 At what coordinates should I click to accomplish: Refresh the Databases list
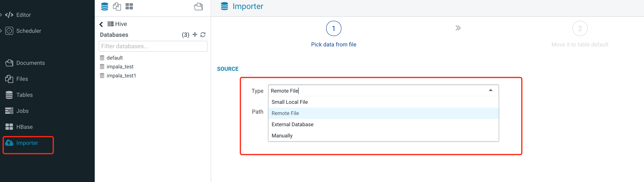coord(203,35)
